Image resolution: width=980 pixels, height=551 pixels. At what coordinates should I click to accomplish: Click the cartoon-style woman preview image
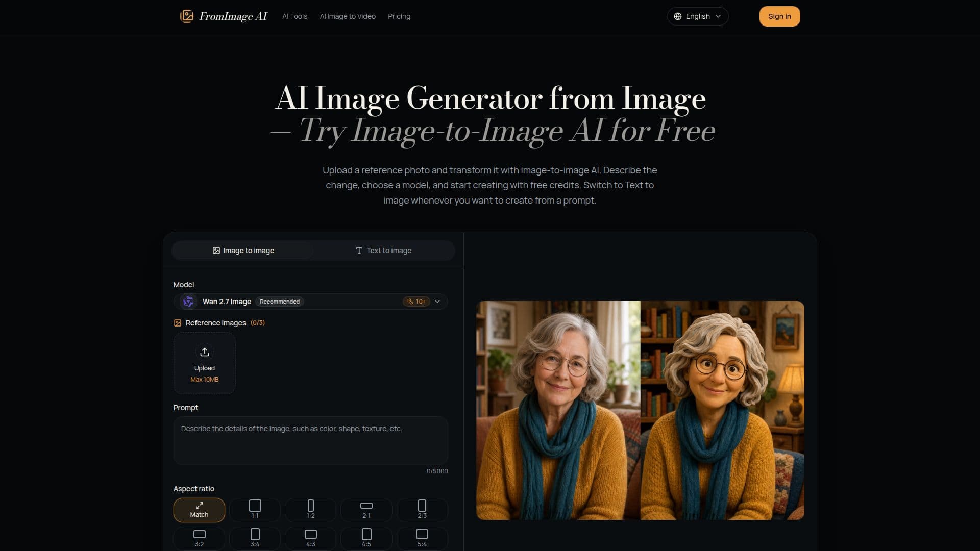click(x=722, y=411)
